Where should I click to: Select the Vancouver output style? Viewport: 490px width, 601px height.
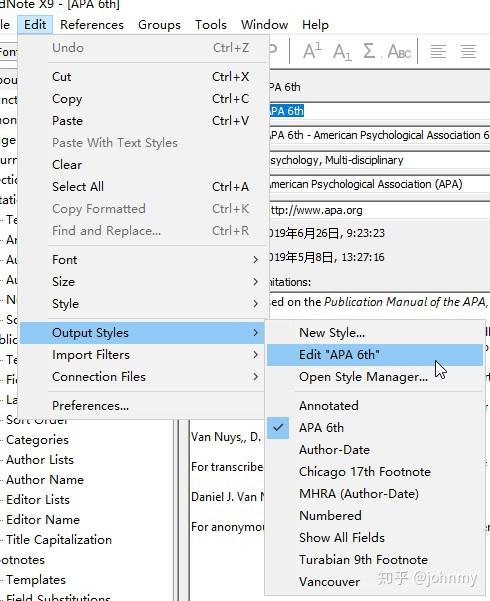(x=375, y=582)
